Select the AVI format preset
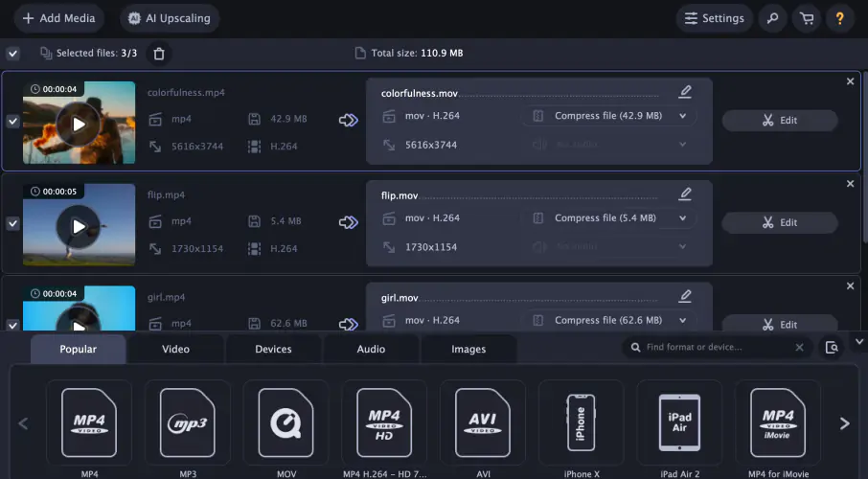868x479 pixels. pos(482,422)
